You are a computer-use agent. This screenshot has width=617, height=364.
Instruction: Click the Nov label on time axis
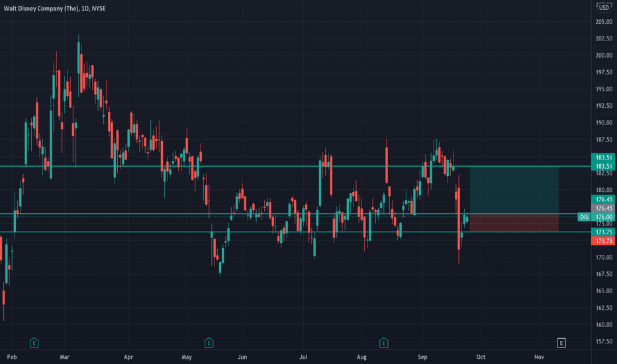(x=539, y=357)
